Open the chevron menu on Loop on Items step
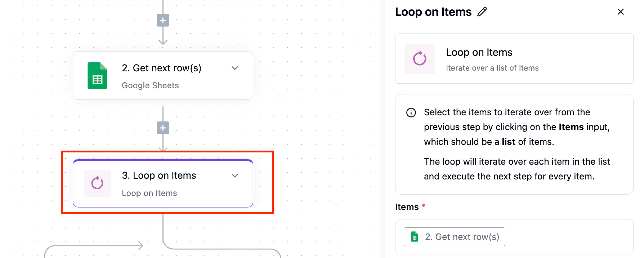The image size is (644, 258). [235, 175]
